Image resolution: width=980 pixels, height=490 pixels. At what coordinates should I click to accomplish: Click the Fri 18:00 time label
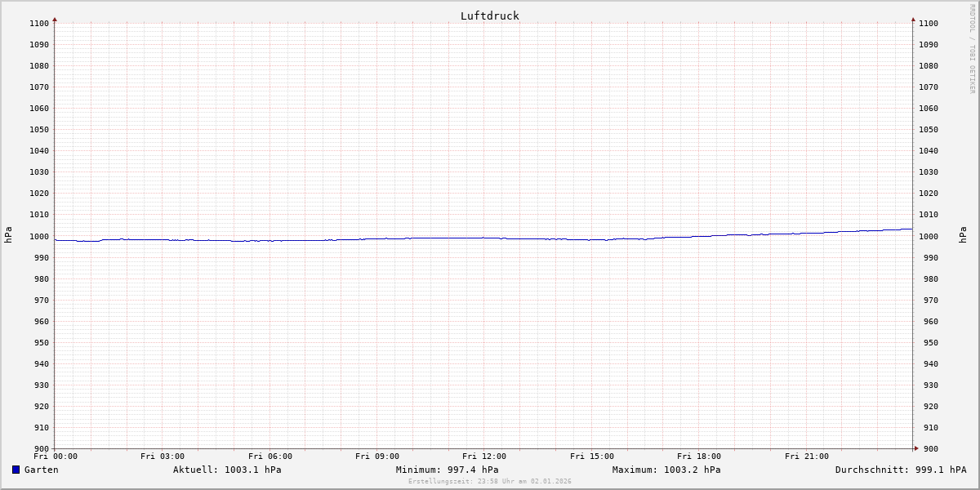click(x=698, y=457)
